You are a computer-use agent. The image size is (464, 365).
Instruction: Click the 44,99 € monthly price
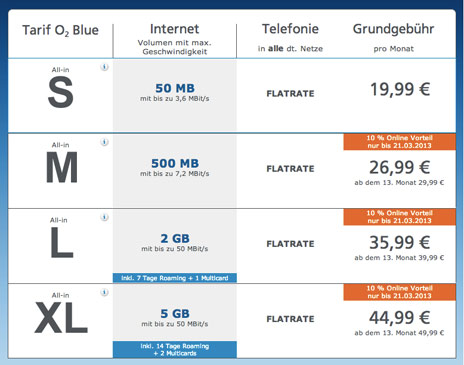[399, 318]
